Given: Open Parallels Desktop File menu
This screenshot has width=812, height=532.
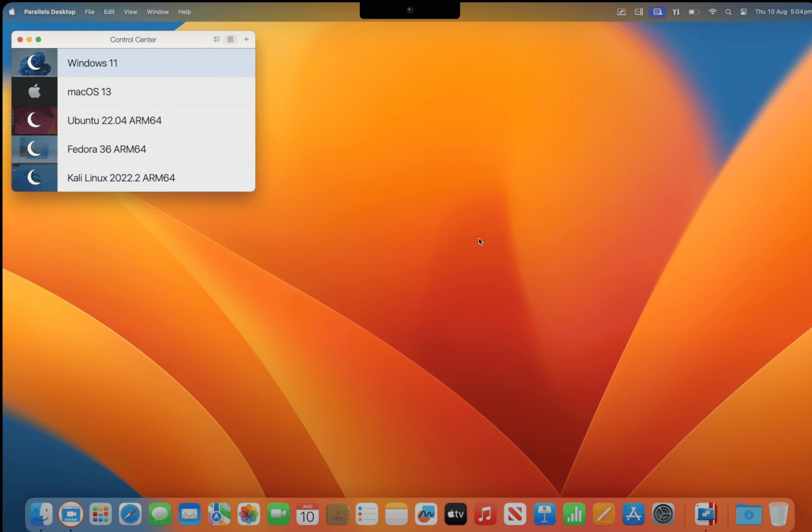Looking at the screenshot, I should click(x=89, y=11).
